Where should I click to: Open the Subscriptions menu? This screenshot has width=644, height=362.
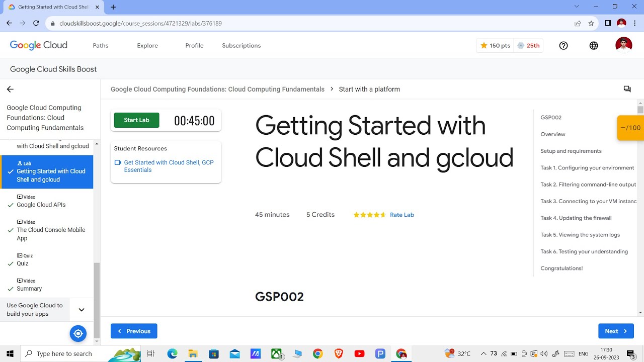click(242, 46)
